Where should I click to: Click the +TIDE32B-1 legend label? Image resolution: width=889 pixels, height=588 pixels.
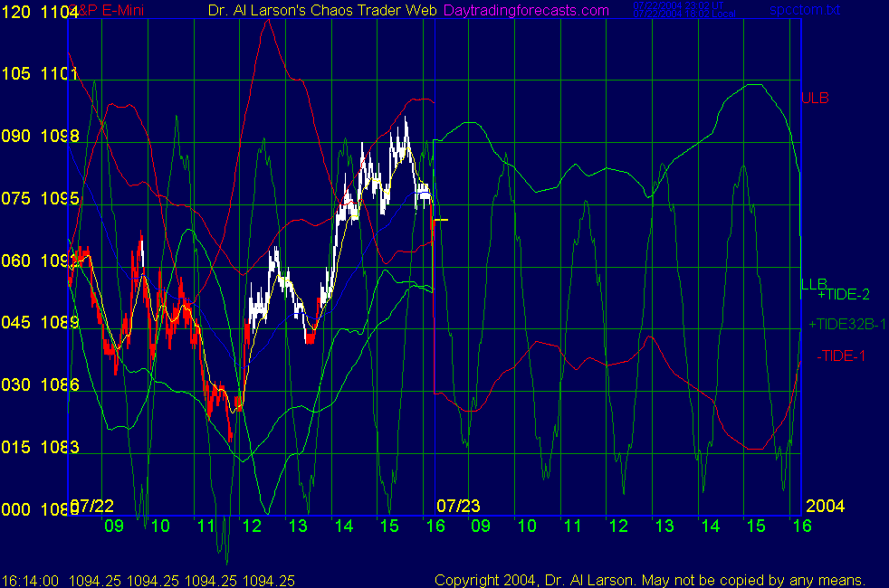(847, 324)
